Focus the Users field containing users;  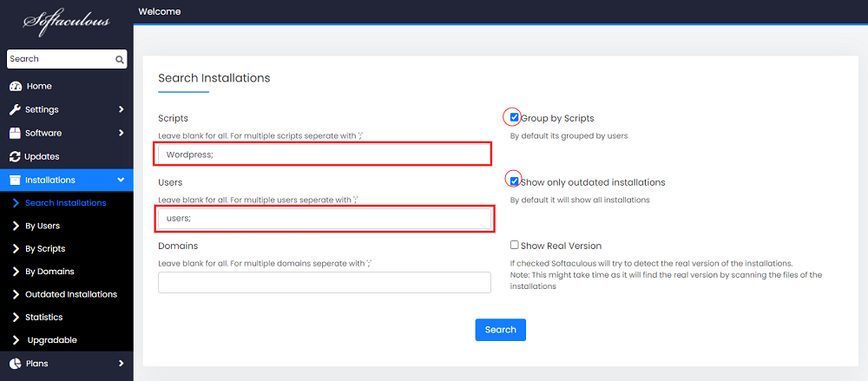pos(325,219)
